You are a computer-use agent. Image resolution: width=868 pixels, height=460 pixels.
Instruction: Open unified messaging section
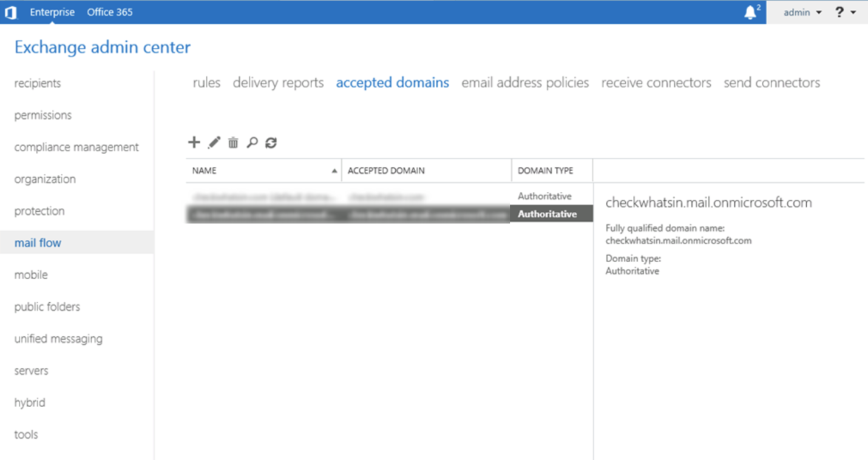[58, 339]
